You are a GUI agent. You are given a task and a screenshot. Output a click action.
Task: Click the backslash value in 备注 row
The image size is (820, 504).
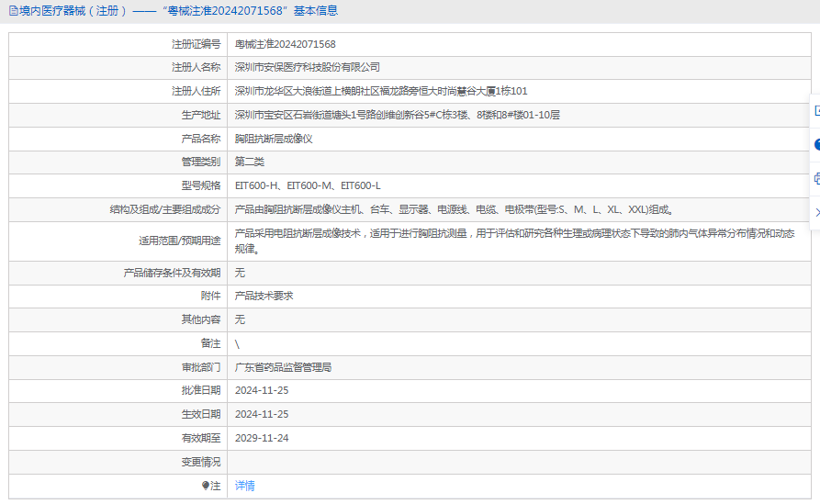[237, 344]
